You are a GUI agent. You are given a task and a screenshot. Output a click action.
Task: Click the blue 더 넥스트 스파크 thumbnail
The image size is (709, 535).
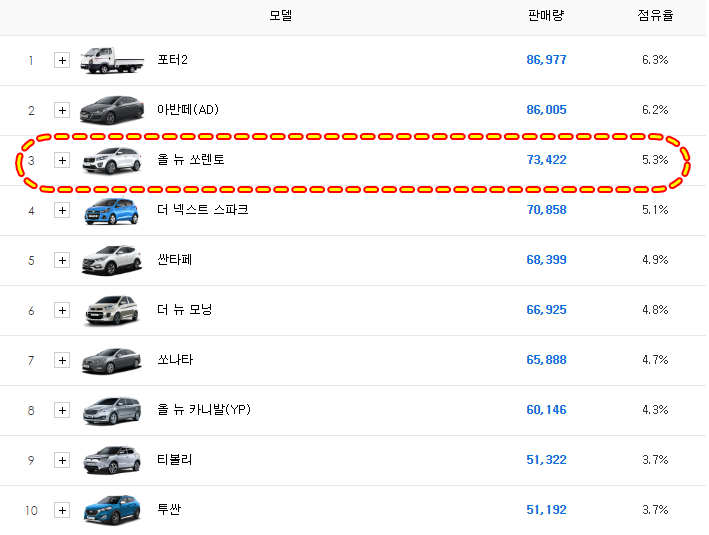tap(111, 211)
